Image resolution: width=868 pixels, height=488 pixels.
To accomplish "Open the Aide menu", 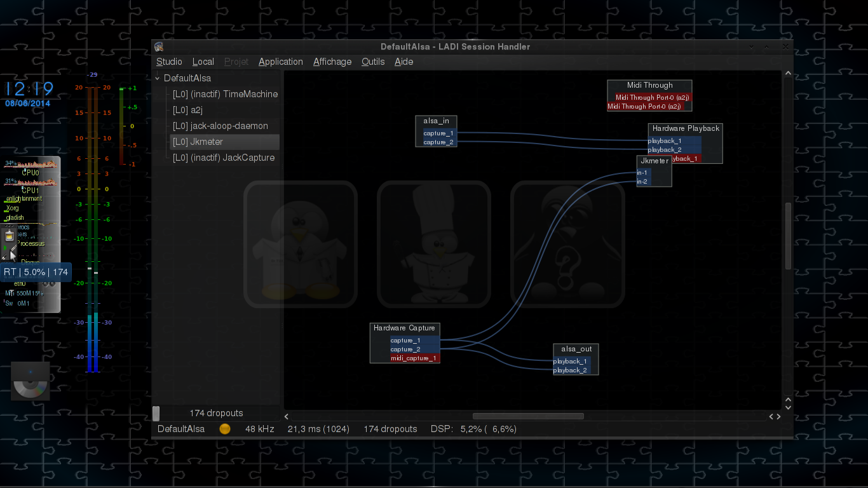I will pos(404,62).
